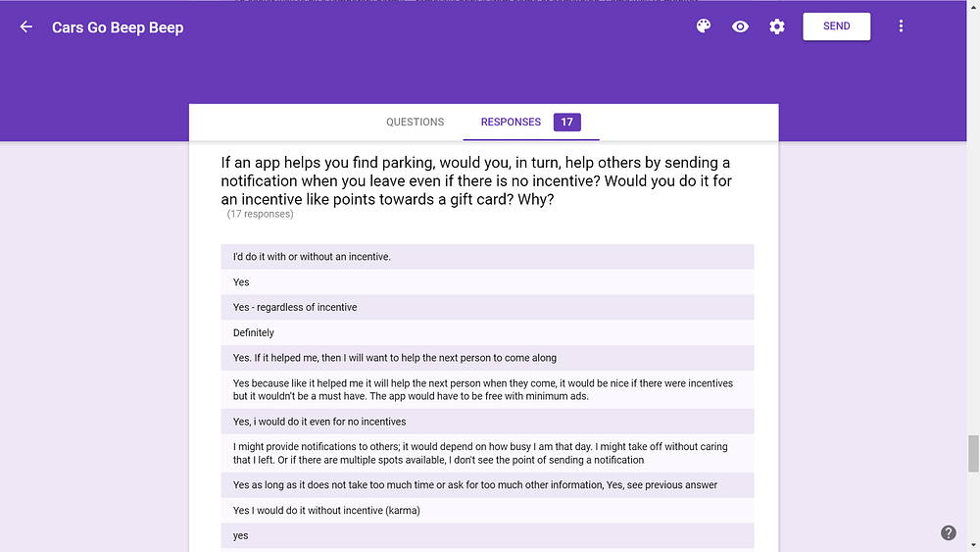Click the parking app question heading
This screenshot has height=552, width=980.
pyautogui.click(x=476, y=180)
